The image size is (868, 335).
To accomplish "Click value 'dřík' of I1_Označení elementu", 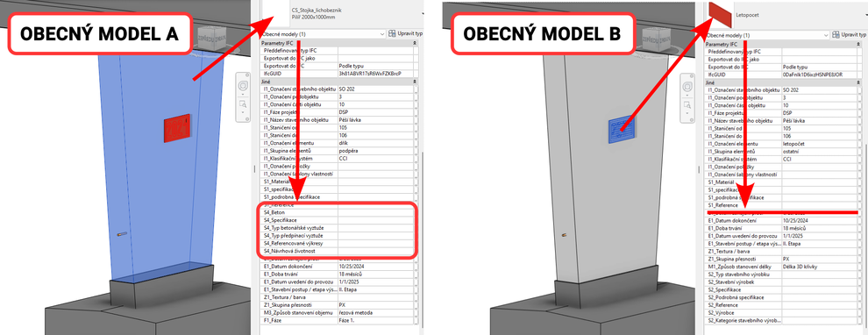I will [x=344, y=143].
